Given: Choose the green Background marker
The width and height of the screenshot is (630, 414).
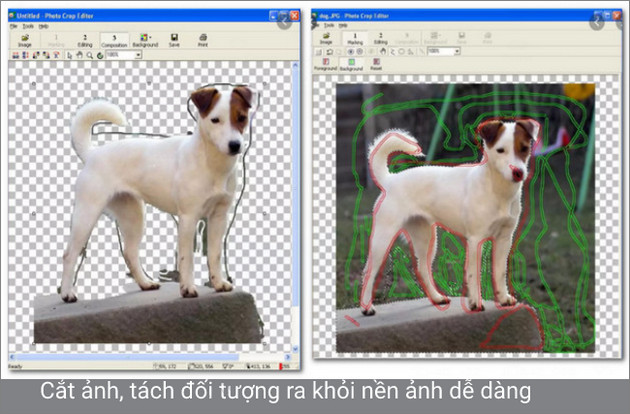Looking at the screenshot, I should [x=351, y=64].
